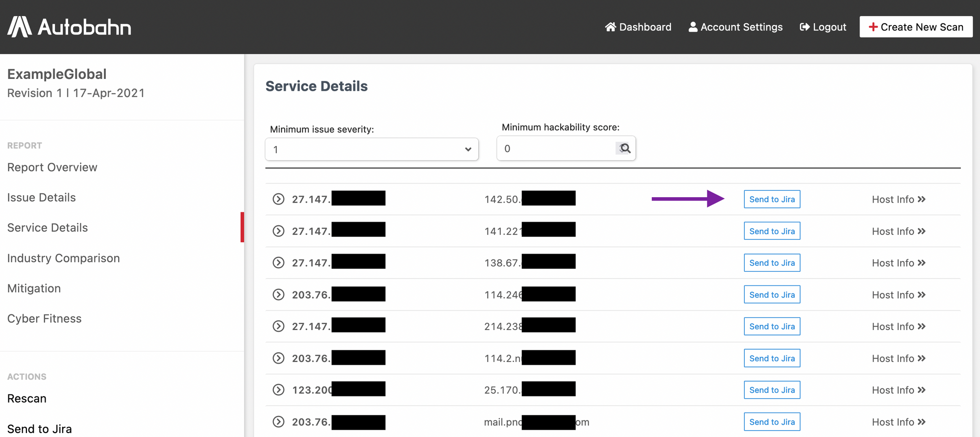
Task: Open the Cyber Fitness section
Action: [45, 319]
